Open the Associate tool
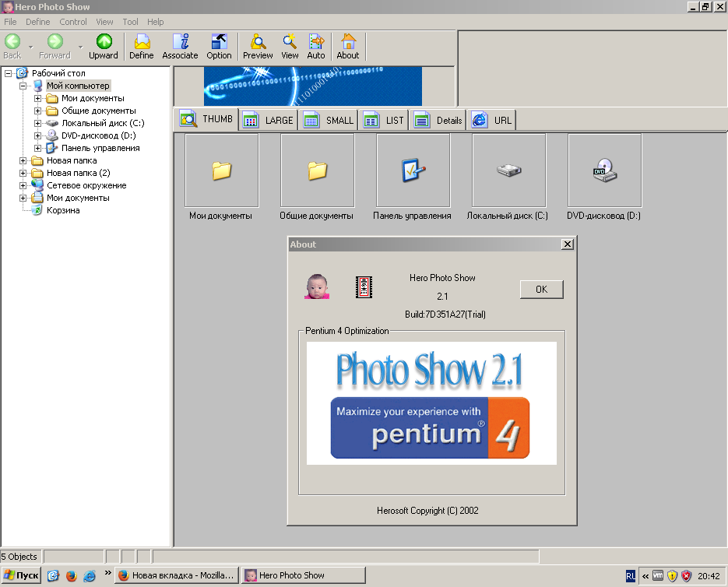The height and width of the screenshot is (587, 728). 180,46
